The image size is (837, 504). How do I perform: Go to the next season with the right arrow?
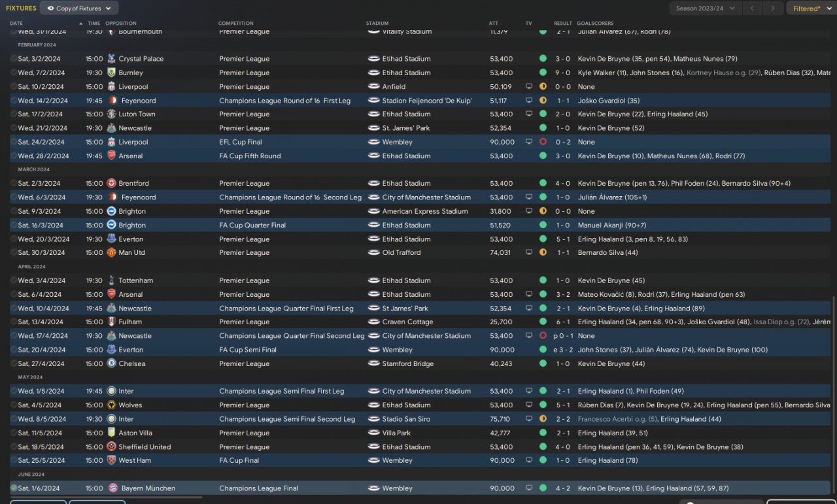(773, 8)
